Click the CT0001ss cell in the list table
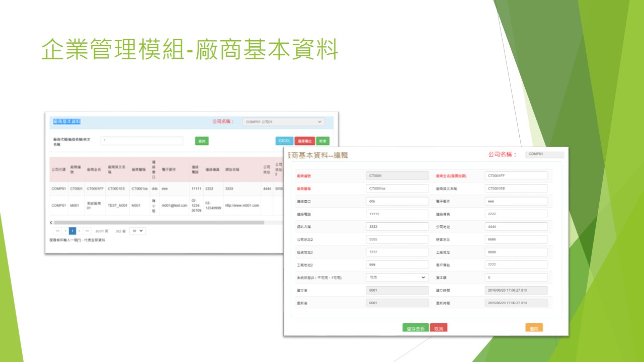The image size is (644, 362). click(139, 189)
